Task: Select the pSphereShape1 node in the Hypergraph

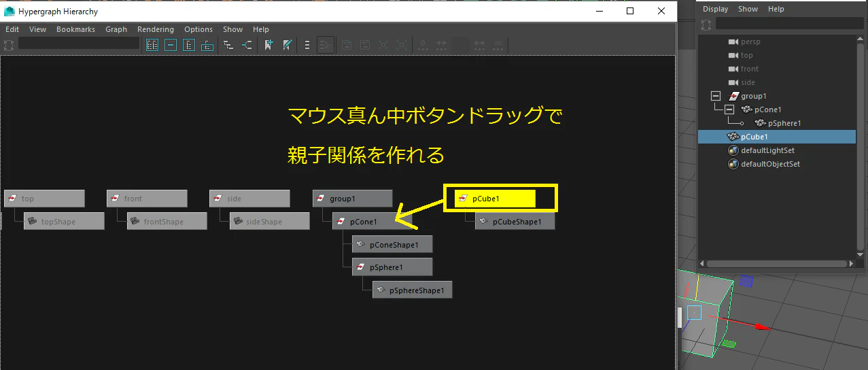Action: click(x=412, y=290)
